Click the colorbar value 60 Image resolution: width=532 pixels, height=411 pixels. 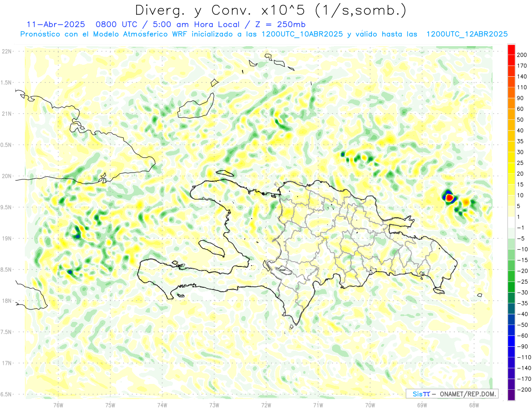point(520,109)
